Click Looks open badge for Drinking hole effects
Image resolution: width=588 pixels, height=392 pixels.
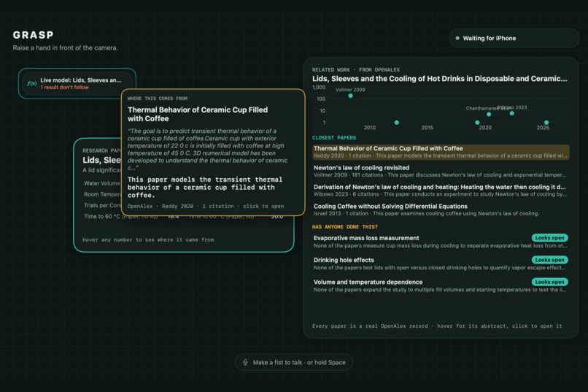(x=550, y=260)
